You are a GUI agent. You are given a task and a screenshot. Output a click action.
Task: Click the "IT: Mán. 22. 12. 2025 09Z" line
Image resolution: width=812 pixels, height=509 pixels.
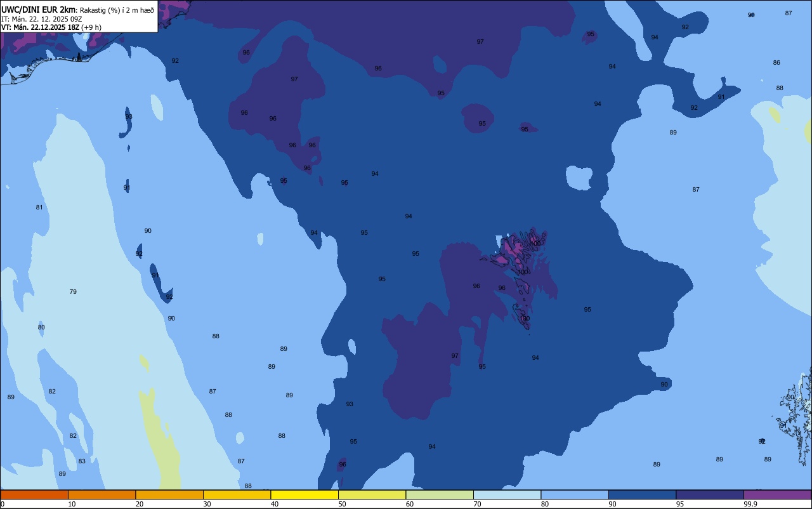click(41, 19)
